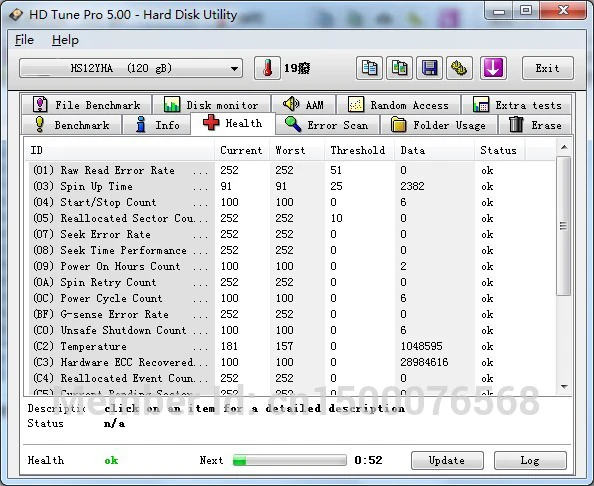Switch to the Folder Usage tab
The height and width of the screenshot is (486, 594).
(438, 125)
